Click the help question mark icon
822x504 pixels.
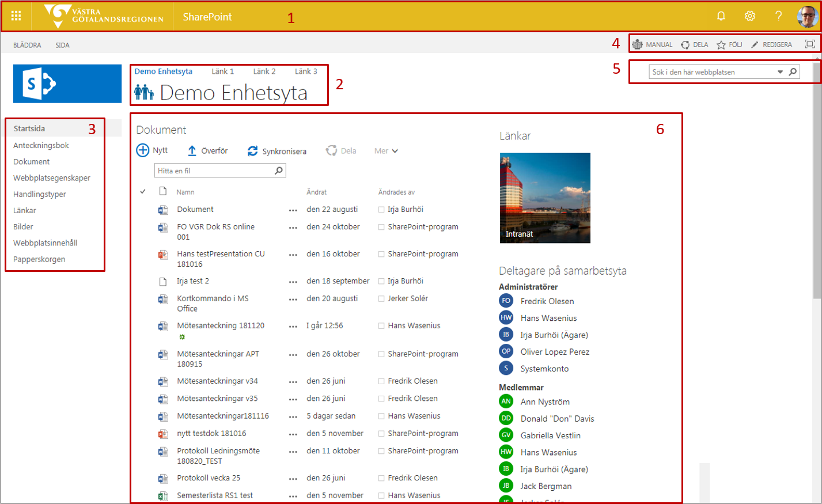[778, 16]
